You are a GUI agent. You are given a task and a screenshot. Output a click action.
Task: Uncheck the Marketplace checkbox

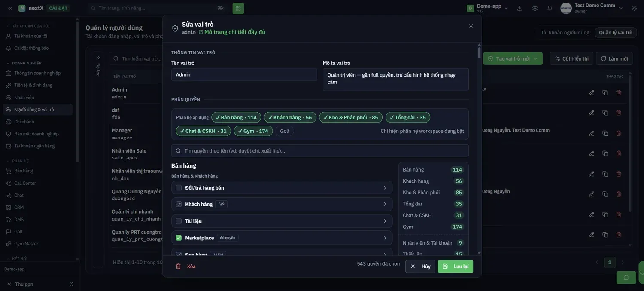[x=179, y=238]
